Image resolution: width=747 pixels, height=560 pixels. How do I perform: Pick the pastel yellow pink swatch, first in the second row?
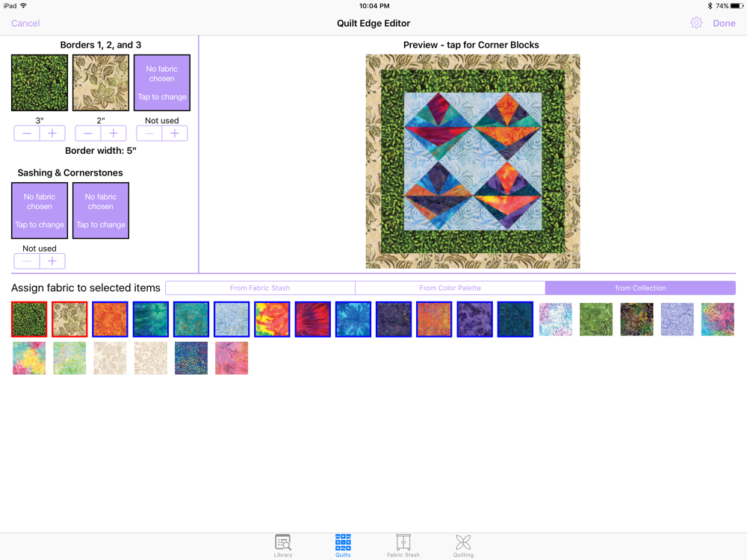tap(29, 358)
